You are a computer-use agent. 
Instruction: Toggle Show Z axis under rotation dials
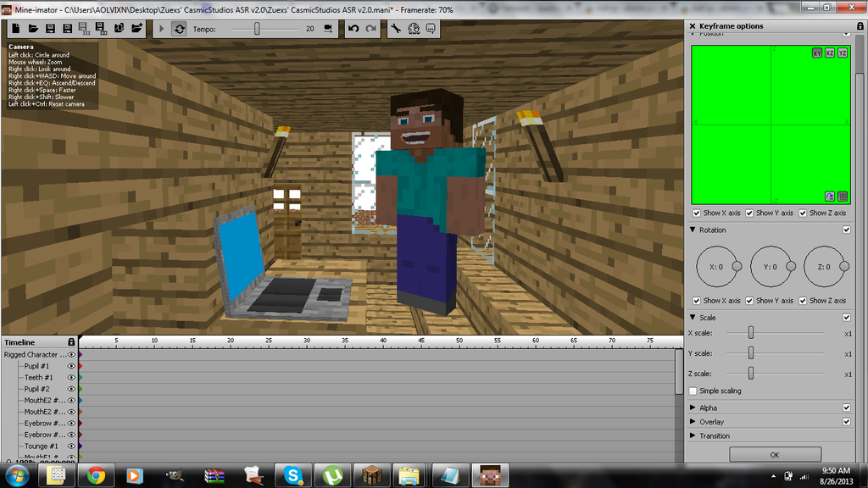coord(803,301)
